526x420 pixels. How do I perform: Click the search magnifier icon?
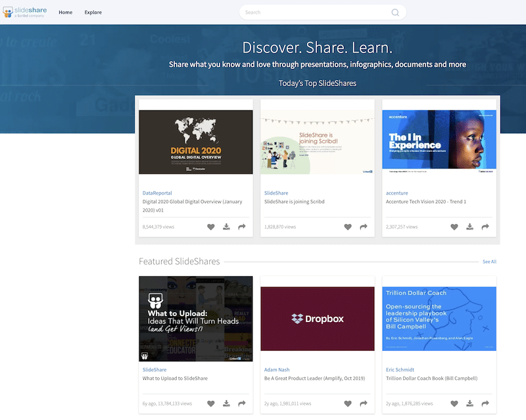[395, 12]
